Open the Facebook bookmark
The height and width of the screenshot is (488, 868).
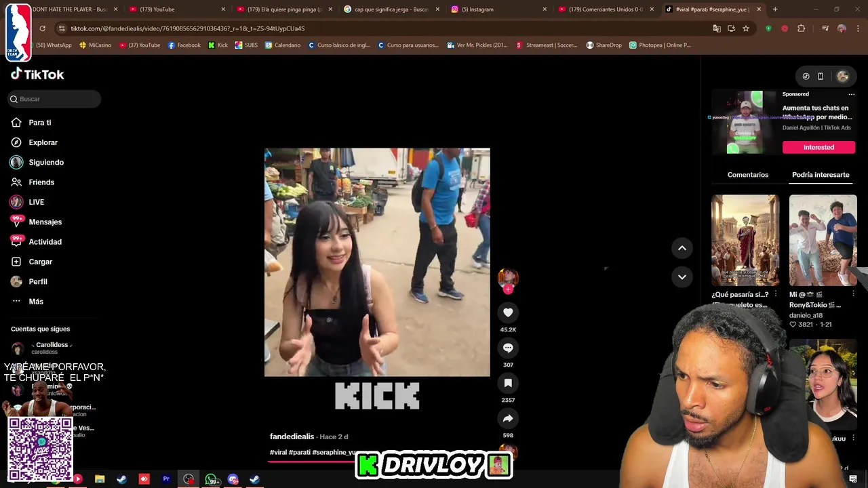coord(184,45)
